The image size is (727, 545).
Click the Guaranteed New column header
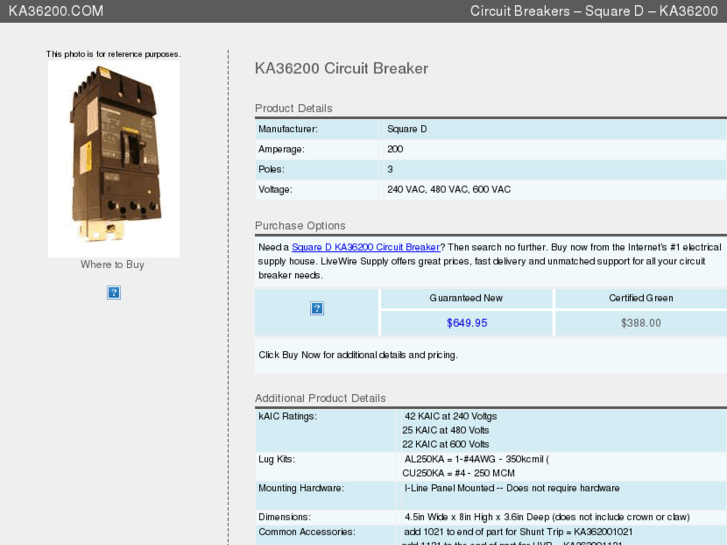coord(466,298)
